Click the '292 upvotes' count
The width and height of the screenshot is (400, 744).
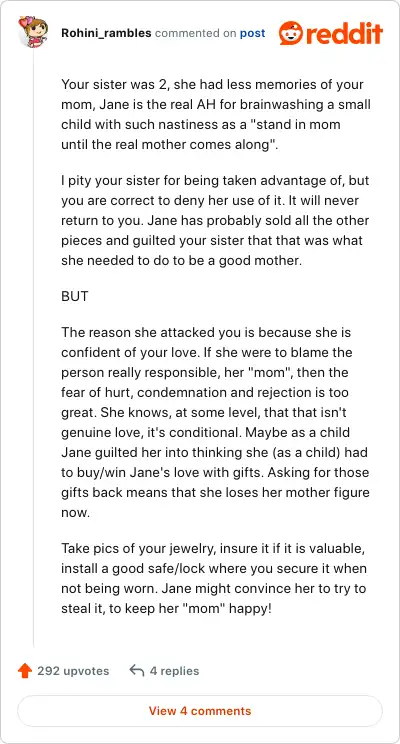(73, 671)
